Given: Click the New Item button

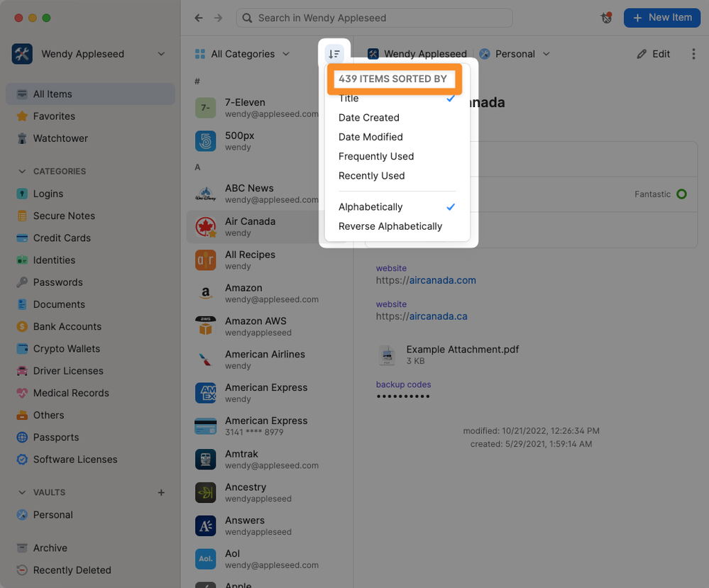Looking at the screenshot, I should pos(661,18).
